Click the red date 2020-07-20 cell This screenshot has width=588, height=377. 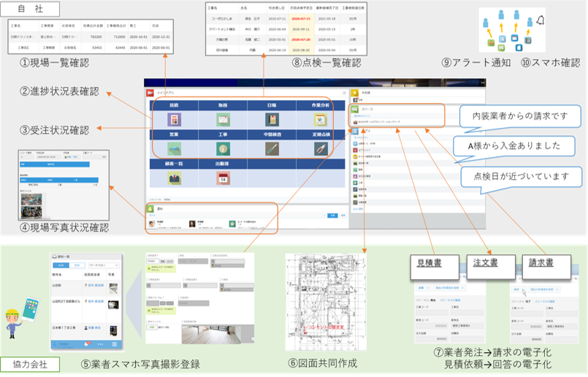click(301, 39)
